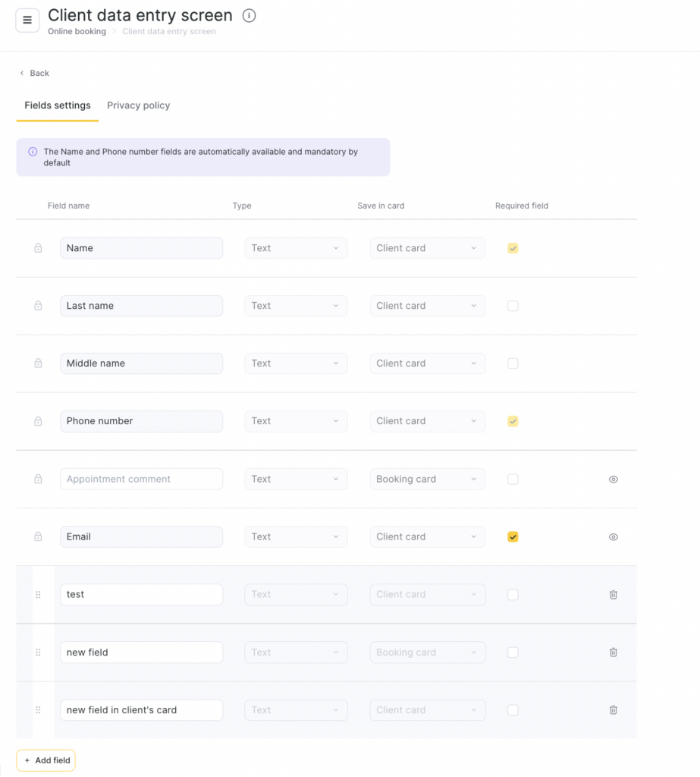Open the hamburger menu
This screenshot has height=777, width=700.
point(27,20)
